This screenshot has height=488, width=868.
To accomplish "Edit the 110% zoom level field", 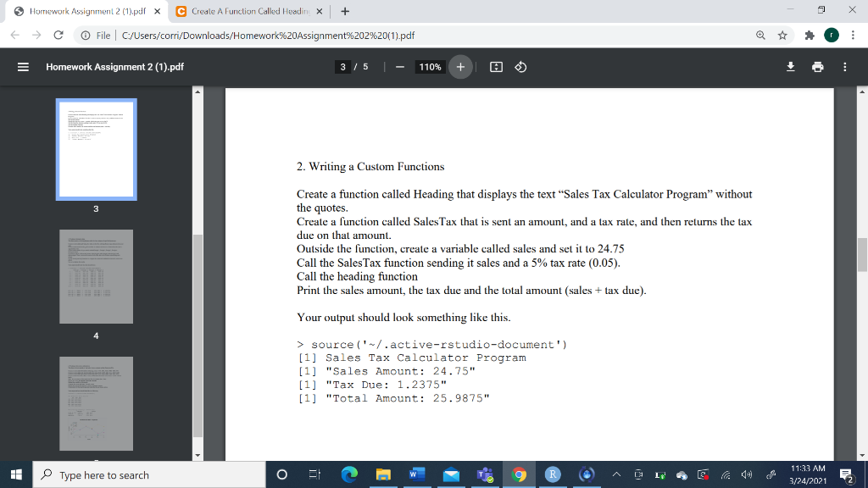I will pyautogui.click(x=430, y=67).
